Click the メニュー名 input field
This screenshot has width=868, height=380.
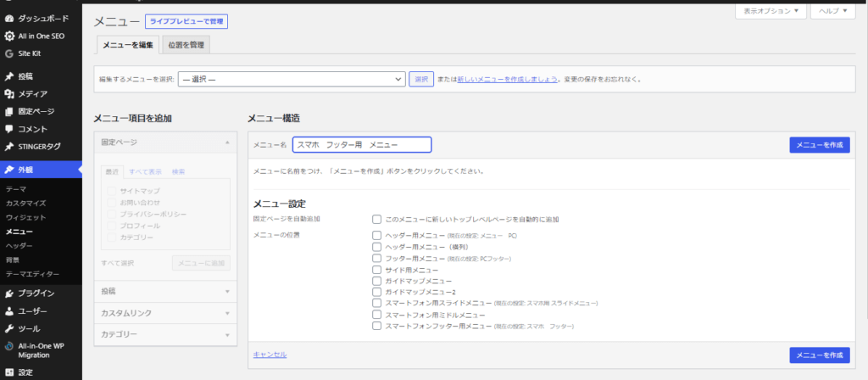pos(362,145)
